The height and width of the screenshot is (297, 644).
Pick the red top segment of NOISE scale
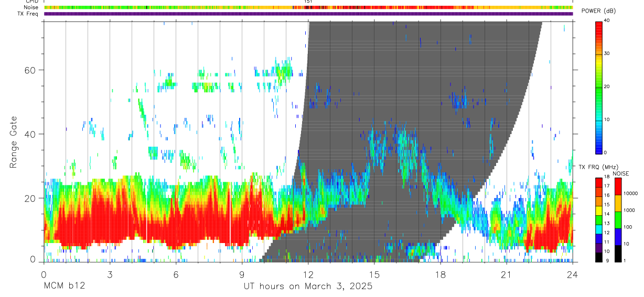pos(618,186)
